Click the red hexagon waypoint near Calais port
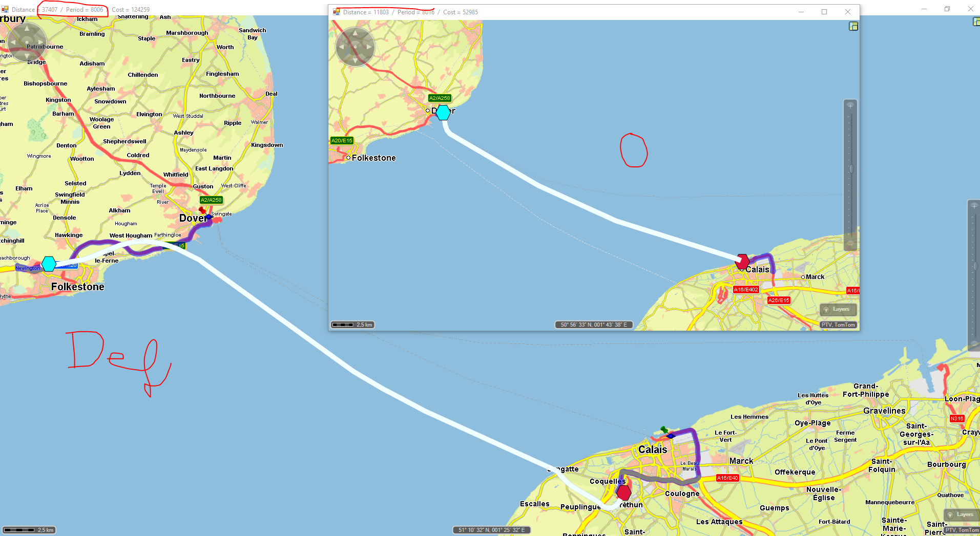The image size is (980, 536). point(742,261)
